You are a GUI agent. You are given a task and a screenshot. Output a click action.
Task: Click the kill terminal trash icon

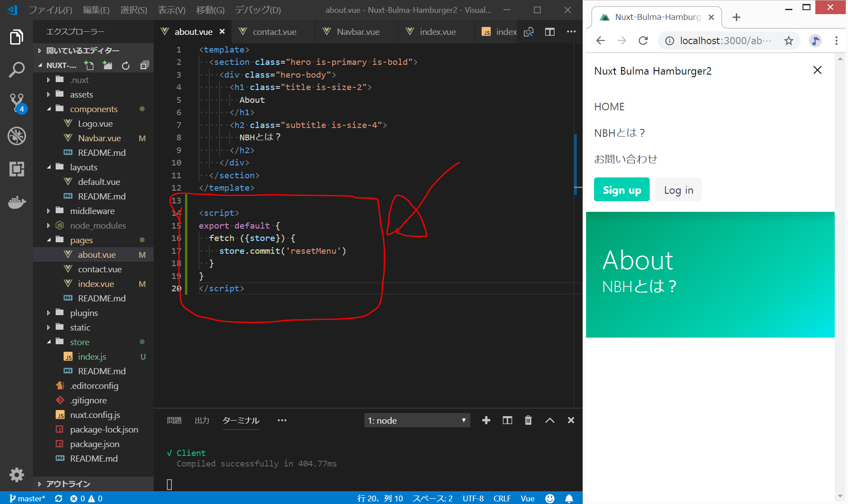[528, 420]
